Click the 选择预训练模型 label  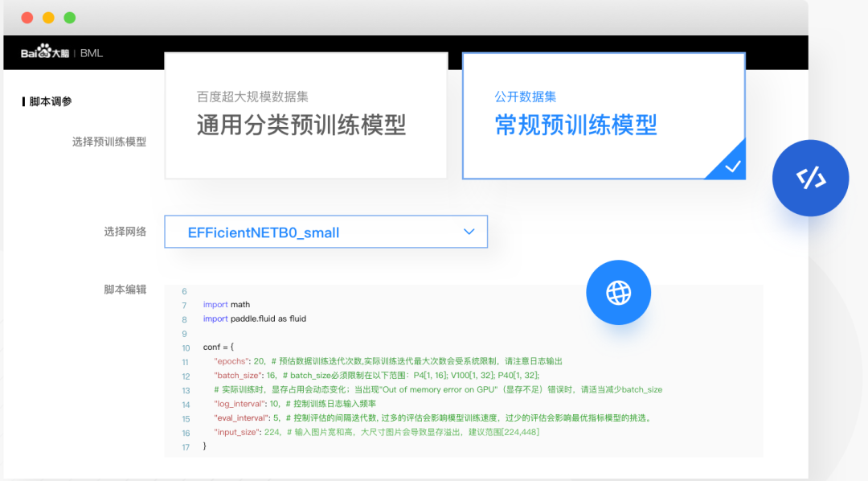coord(109,142)
